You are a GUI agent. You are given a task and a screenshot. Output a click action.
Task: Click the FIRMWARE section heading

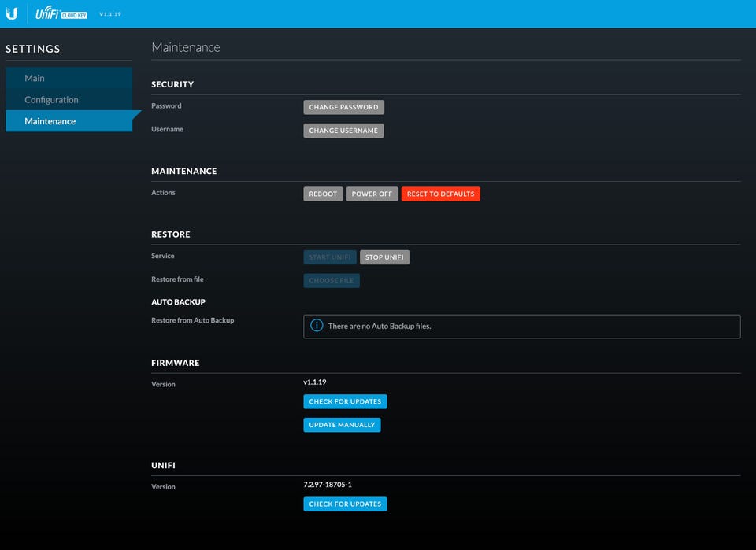(176, 363)
